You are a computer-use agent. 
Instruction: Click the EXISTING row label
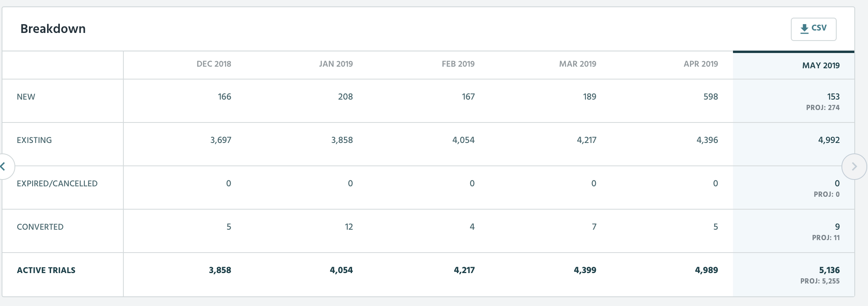point(34,140)
